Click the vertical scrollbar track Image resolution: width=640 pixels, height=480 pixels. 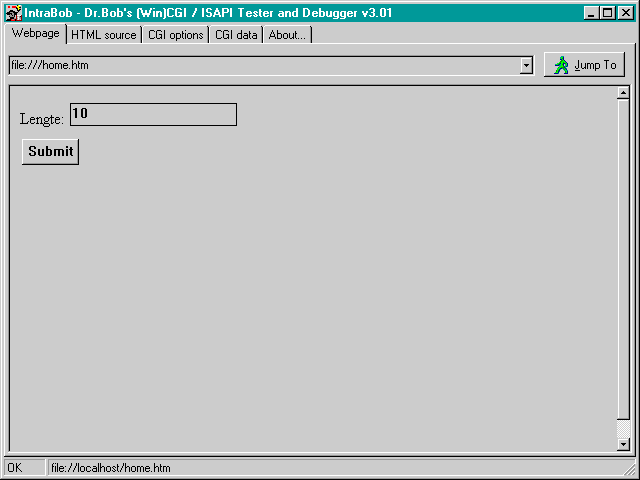click(623, 270)
